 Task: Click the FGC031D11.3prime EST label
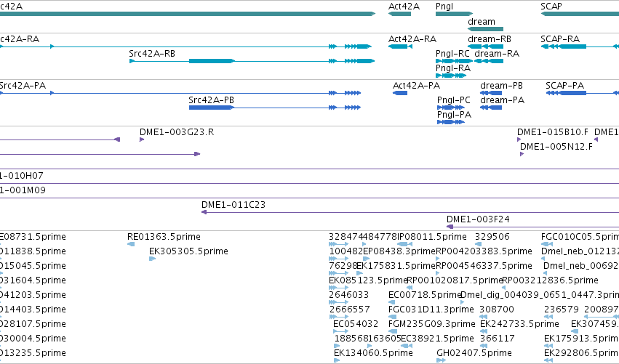coord(431,310)
